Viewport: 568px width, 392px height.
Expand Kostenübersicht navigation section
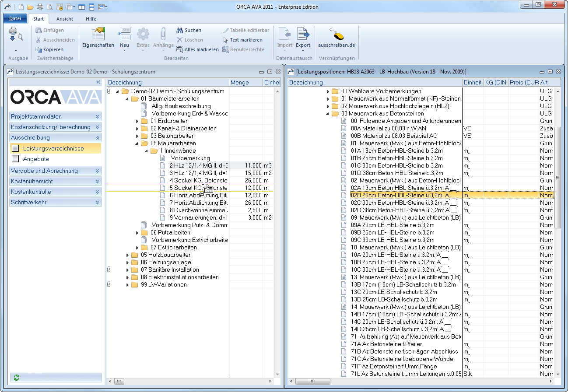56,181
